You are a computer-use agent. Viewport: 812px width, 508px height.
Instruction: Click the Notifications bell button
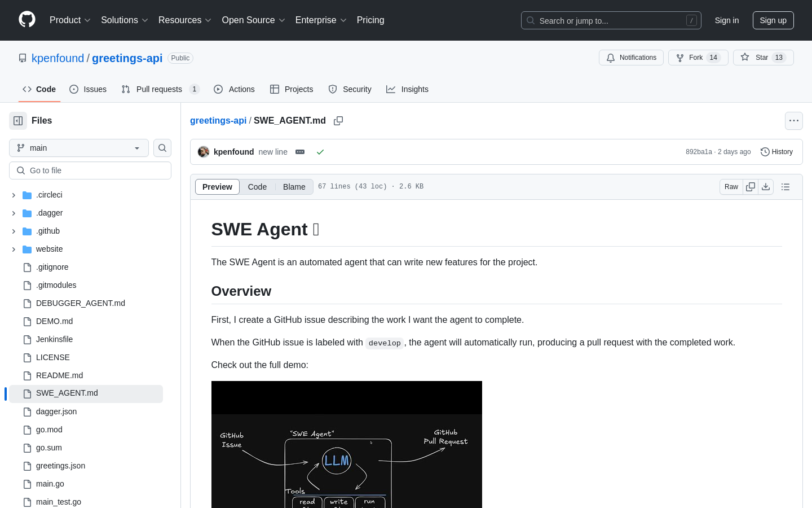coord(631,58)
